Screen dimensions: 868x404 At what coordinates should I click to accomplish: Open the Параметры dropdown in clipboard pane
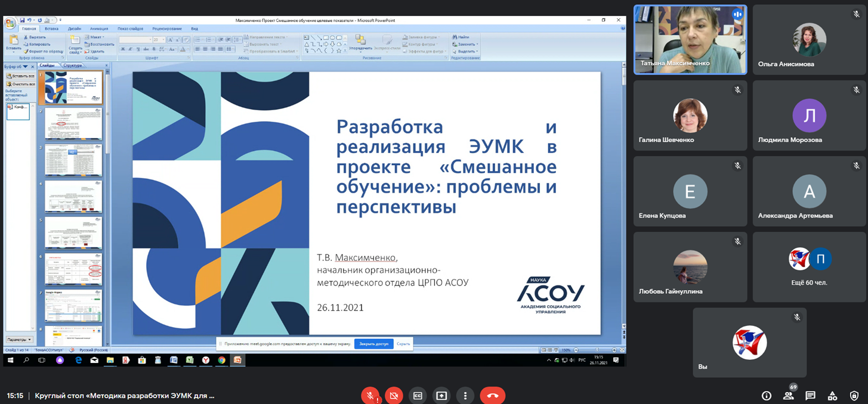pyautogui.click(x=20, y=340)
